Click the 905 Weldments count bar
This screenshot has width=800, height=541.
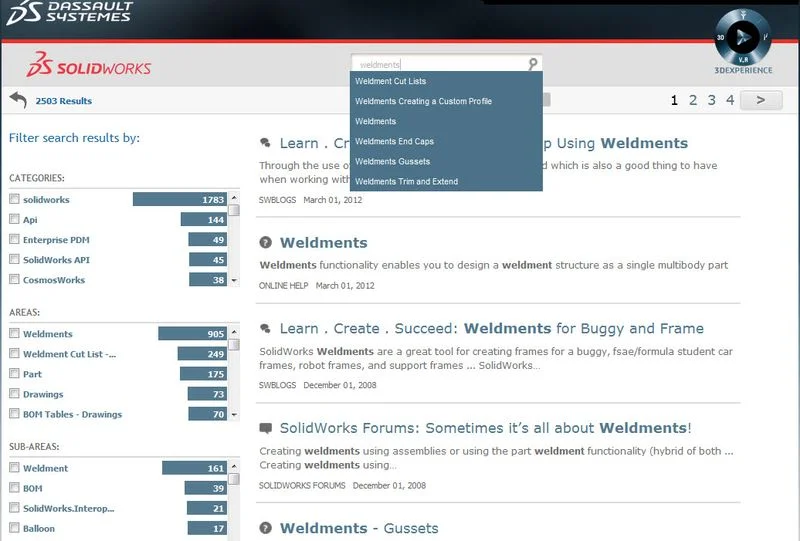point(192,333)
